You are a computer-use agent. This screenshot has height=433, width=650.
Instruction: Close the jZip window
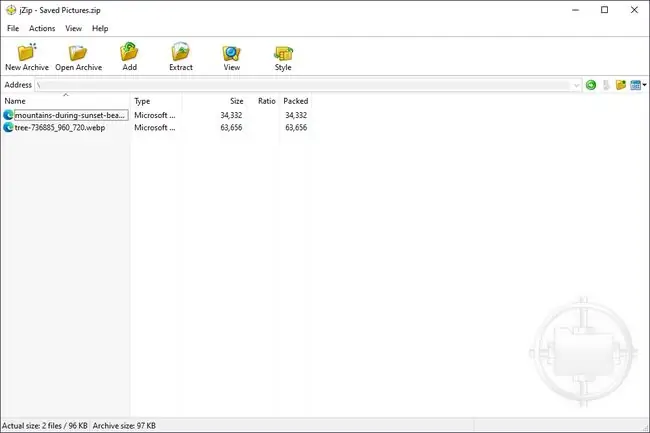click(634, 10)
